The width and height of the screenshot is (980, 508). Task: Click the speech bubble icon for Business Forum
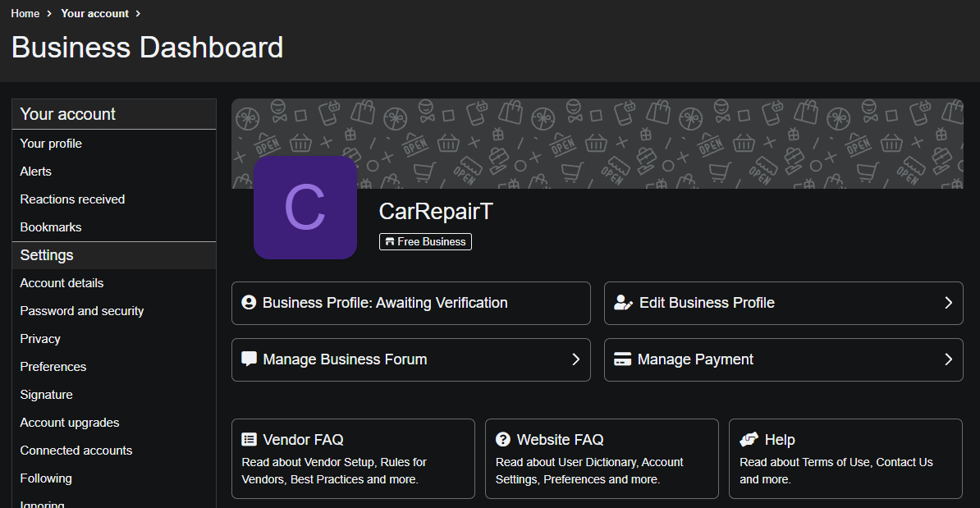(250, 359)
